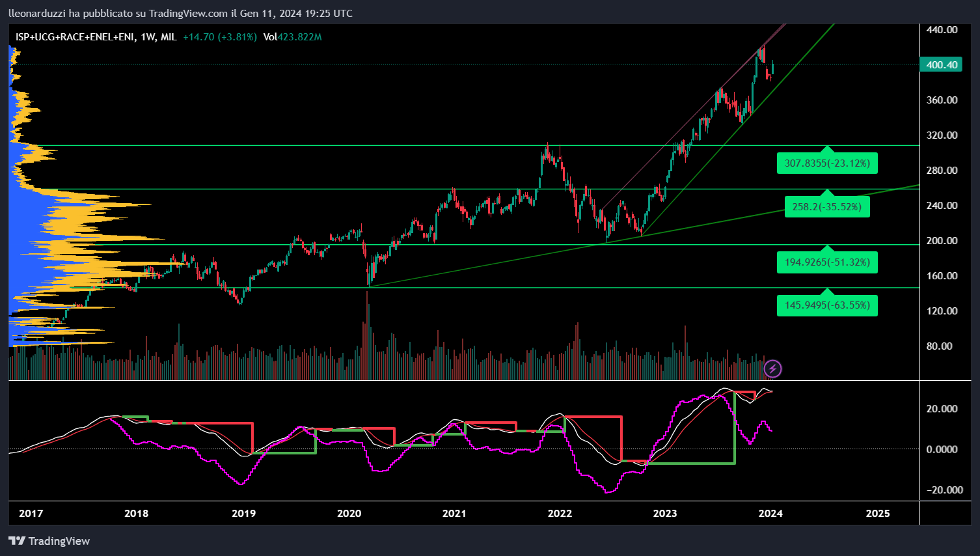
Task: Select the ISP+UCG+RACE+ENEL+ENI symbol title
Action: coord(75,37)
